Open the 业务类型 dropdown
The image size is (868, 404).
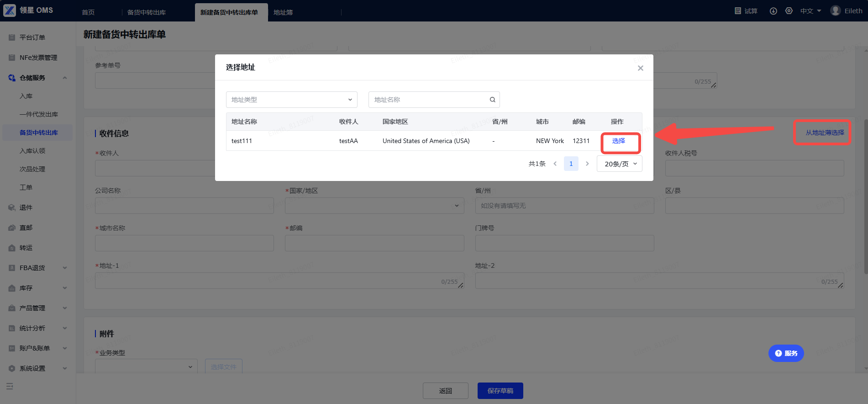pyautogui.click(x=146, y=367)
